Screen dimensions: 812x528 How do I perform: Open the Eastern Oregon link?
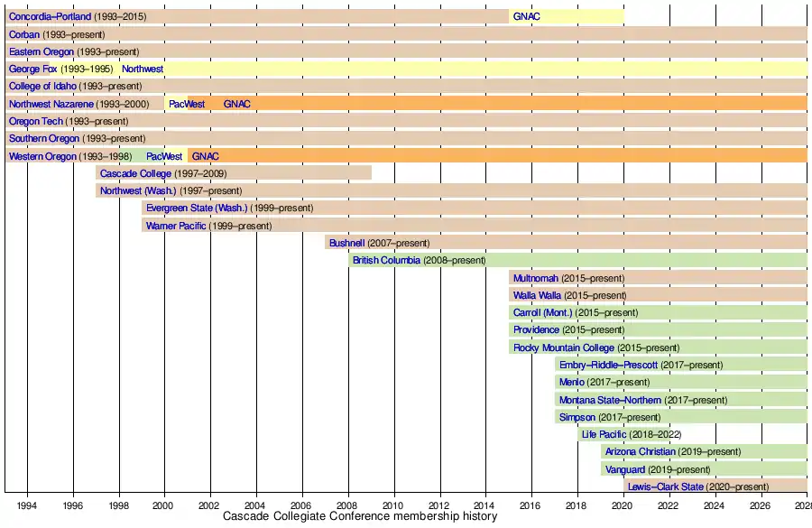pyautogui.click(x=42, y=52)
